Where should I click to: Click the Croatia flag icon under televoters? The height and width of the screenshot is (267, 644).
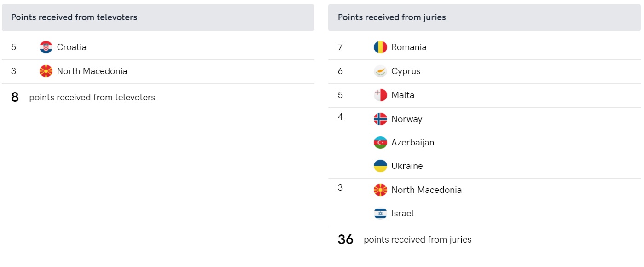(46, 47)
